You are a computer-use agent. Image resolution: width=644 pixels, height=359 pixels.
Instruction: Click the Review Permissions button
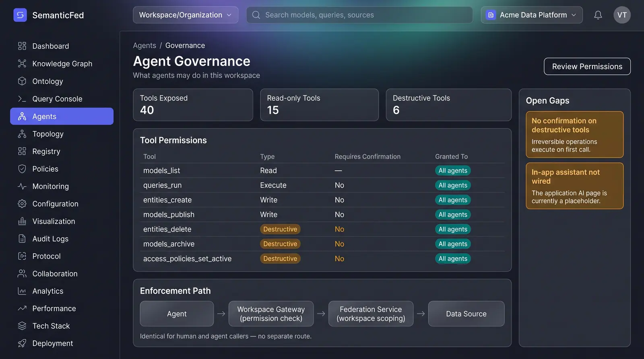[x=587, y=66]
